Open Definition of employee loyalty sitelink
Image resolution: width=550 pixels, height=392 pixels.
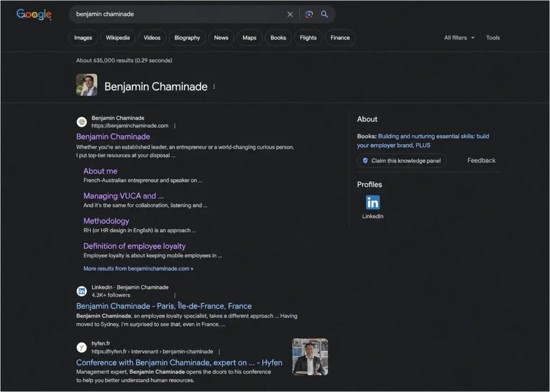pos(134,246)
